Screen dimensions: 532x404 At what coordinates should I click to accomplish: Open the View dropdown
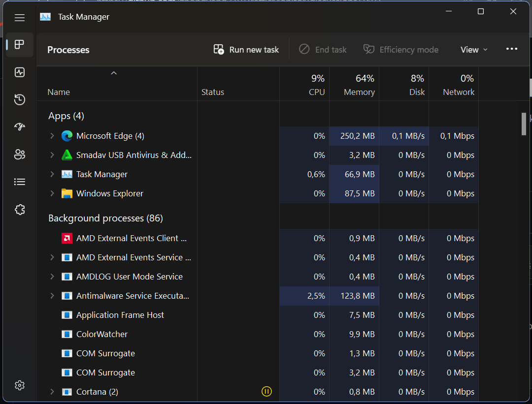point(473,49)
